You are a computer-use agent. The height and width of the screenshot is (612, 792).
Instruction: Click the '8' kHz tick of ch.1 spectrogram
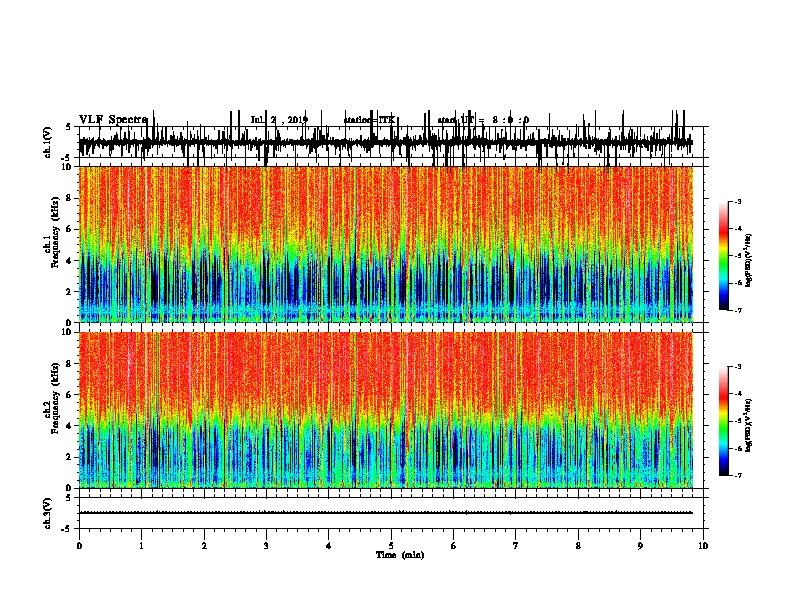(70, 198)
